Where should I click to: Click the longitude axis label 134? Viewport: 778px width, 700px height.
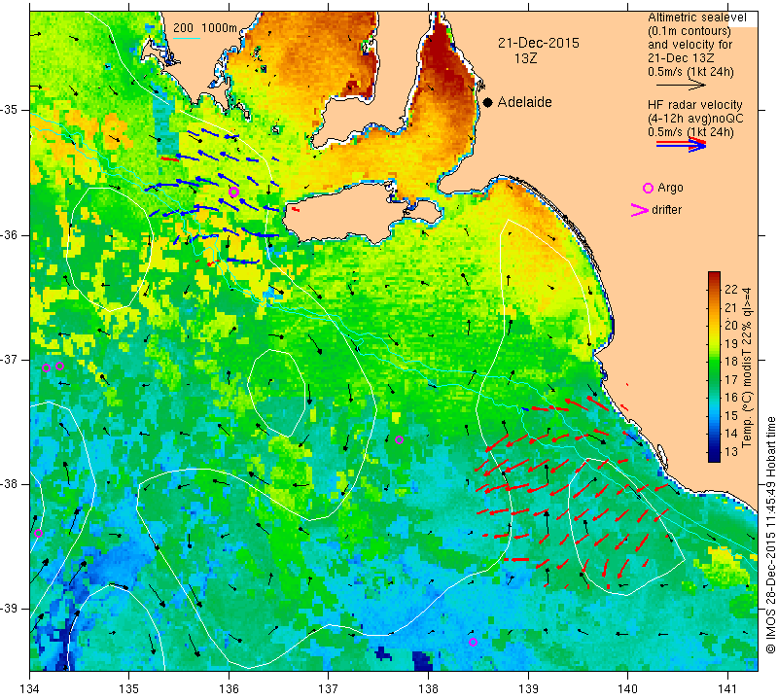[30, 689]
